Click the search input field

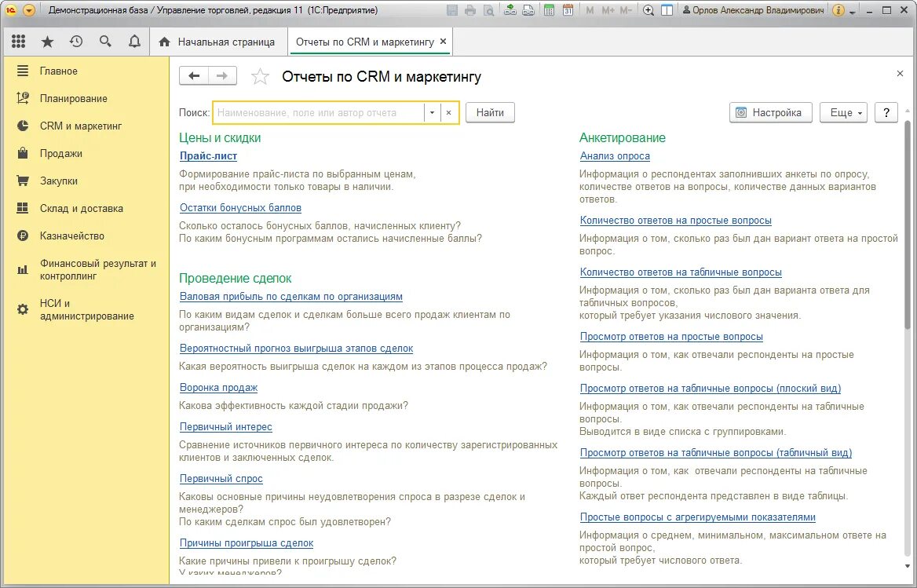click(319, 113)
